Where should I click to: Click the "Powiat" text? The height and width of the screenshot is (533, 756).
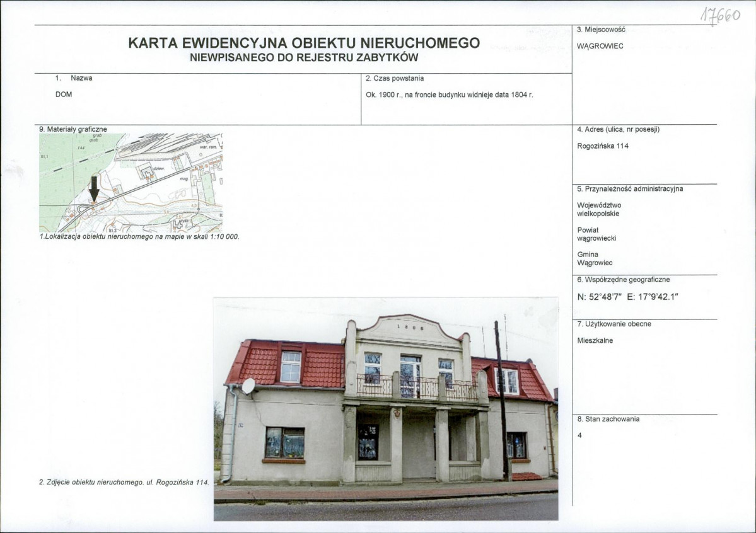tap(588, 230)
